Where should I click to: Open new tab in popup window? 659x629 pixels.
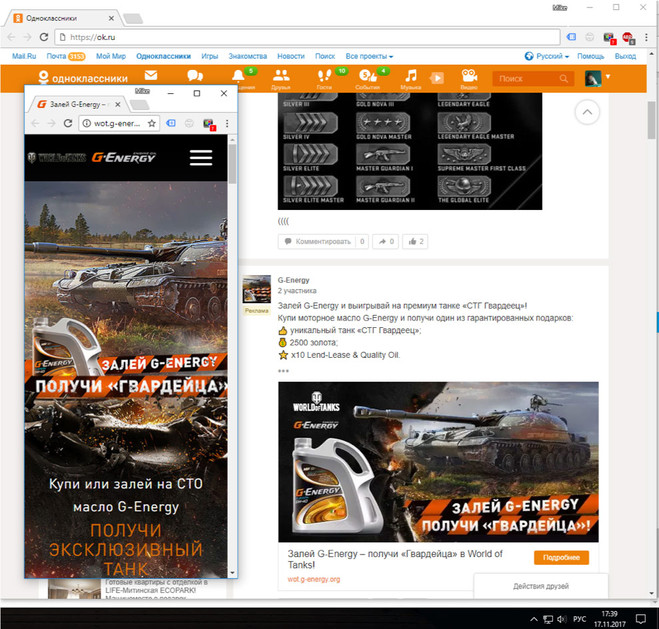point(140,105)
